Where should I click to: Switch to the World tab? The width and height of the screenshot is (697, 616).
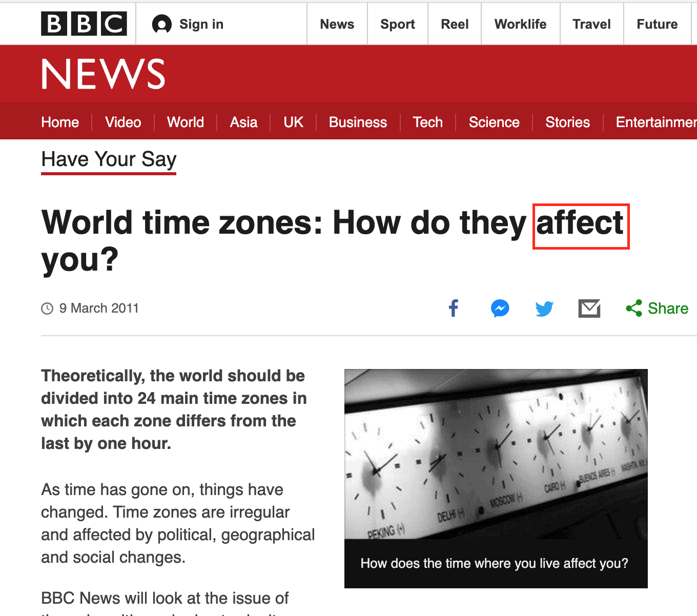pyautogui.click(x=185, y=122)
